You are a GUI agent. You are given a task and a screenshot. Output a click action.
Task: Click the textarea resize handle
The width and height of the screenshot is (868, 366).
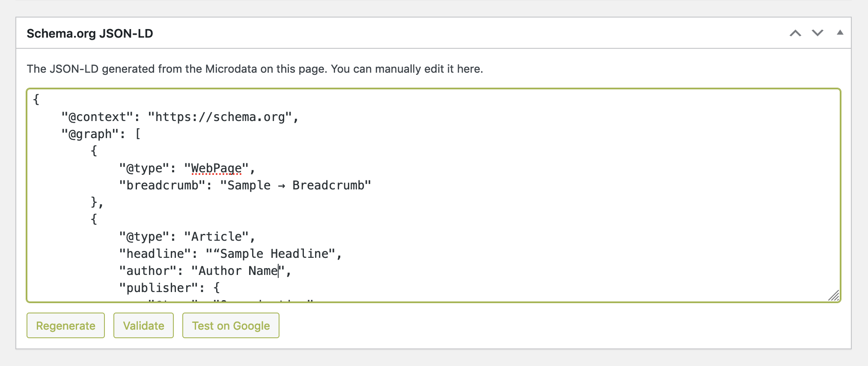[x=834, y=295]
